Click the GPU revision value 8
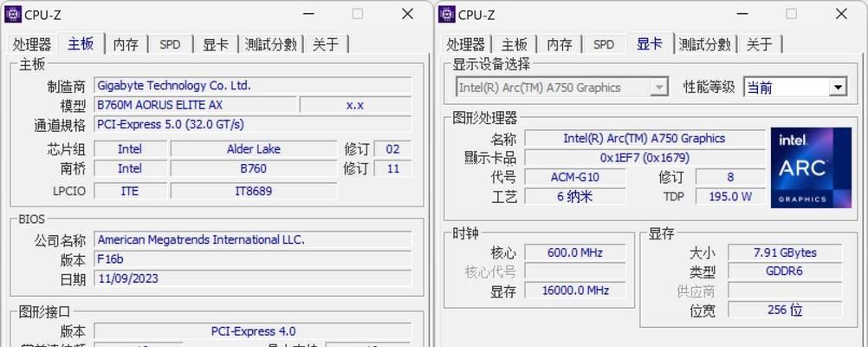The width and height of the screenshot is (868, 347). 730,177
